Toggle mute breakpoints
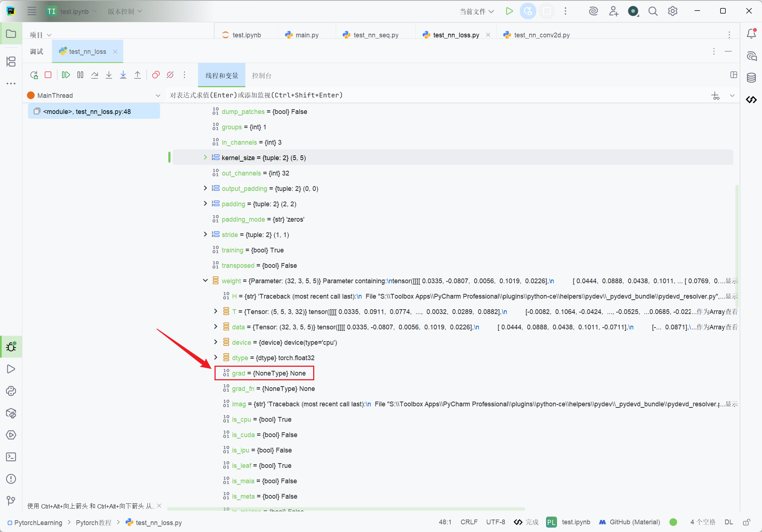This screenshot has height=532, width=762. (x=170, y=75)
